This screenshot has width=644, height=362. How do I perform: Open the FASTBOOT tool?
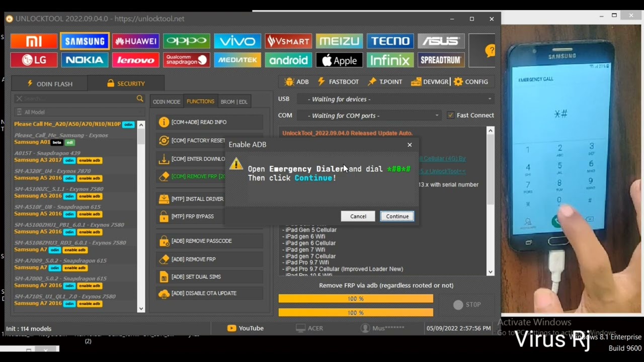coord(338,81)
